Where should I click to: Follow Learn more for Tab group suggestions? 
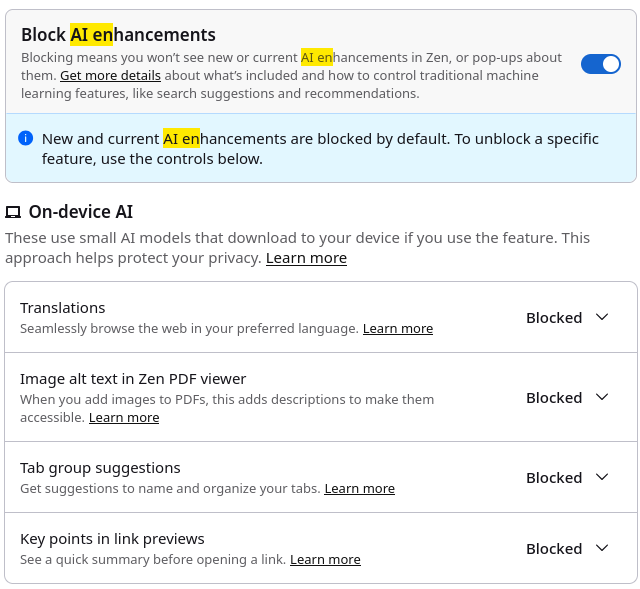click(x=359, y=489)
